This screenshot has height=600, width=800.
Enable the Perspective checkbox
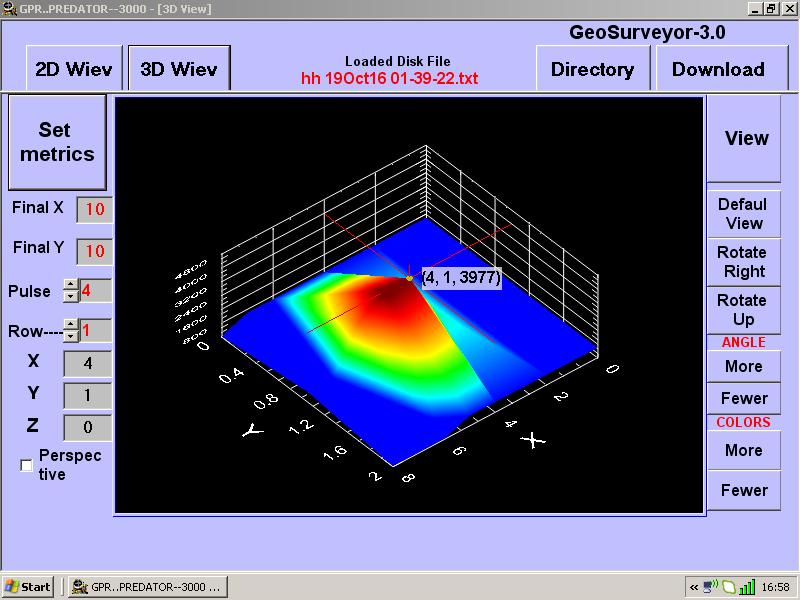[x=27, y=465]
